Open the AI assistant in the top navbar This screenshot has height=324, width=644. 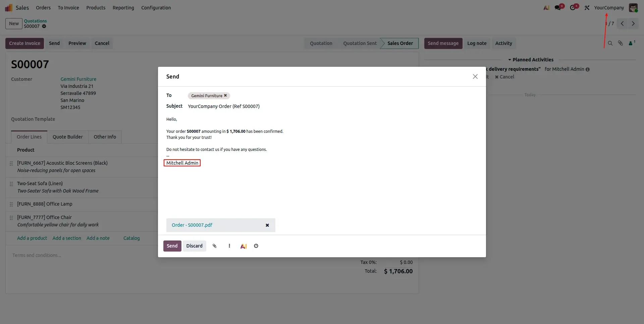tap(546, 8)
